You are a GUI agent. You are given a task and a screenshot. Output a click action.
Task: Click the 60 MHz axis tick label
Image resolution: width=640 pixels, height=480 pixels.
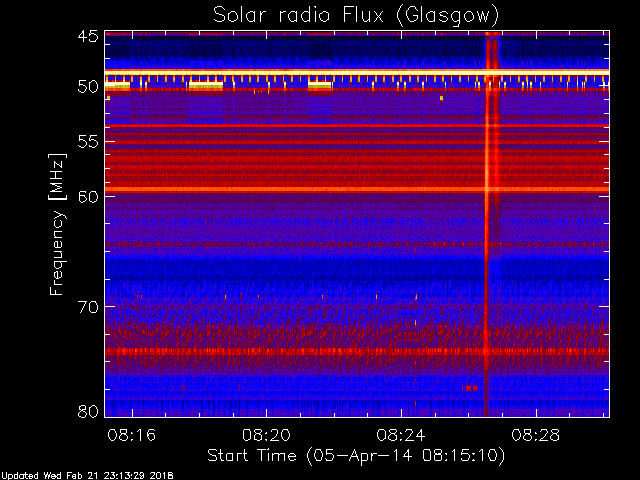coord(88,197)
